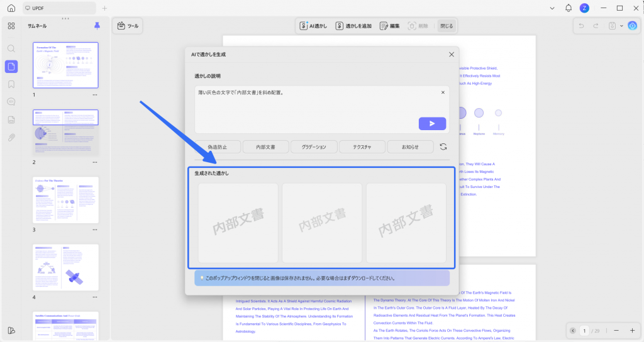Viewport: 644px width, 342px height.
Task: Pin the thumbnail panel
Action: click(x=97, y=26)
